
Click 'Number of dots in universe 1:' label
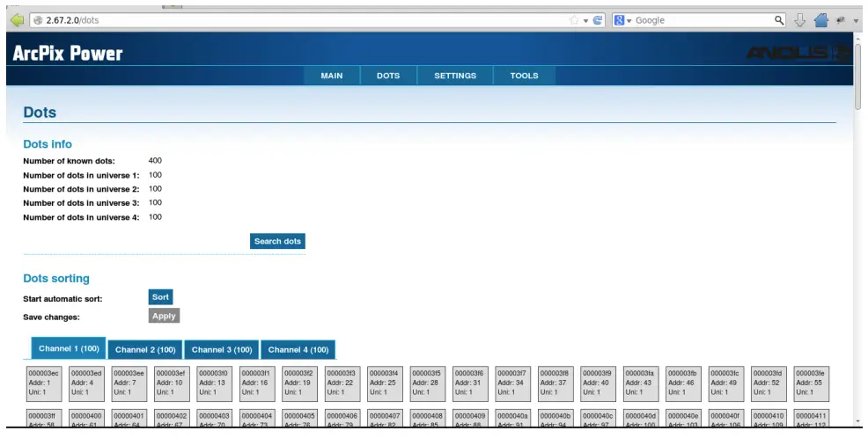tap(81, 175)
